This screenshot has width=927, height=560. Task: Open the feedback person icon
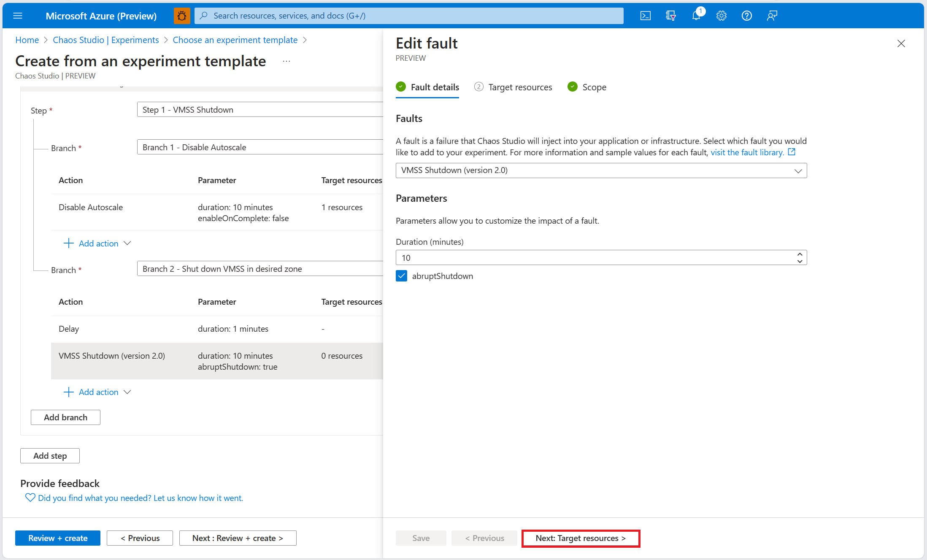[772, 16]
